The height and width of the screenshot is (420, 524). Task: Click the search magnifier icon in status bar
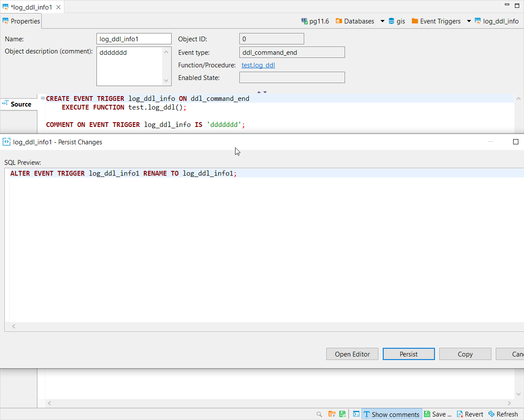click(319, 414)
